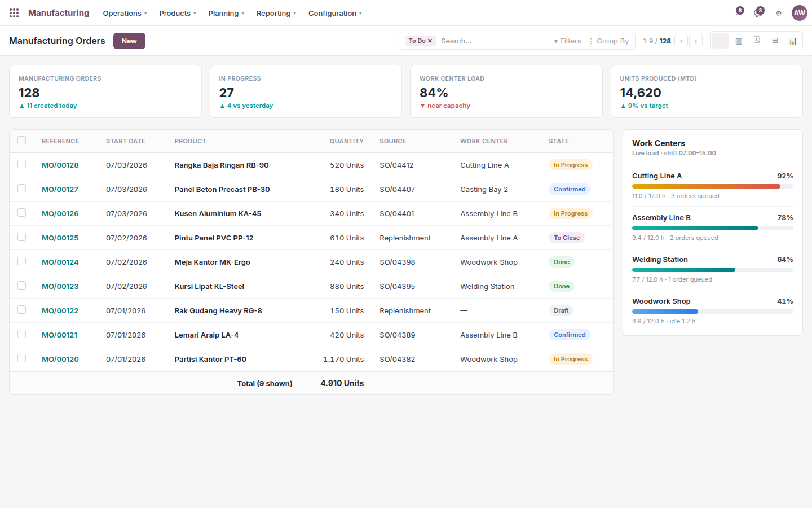Image resolution: width=812 pixels, height=508 pixels.
Task: Sort by the Reference column header
Action: click(60, 141)
